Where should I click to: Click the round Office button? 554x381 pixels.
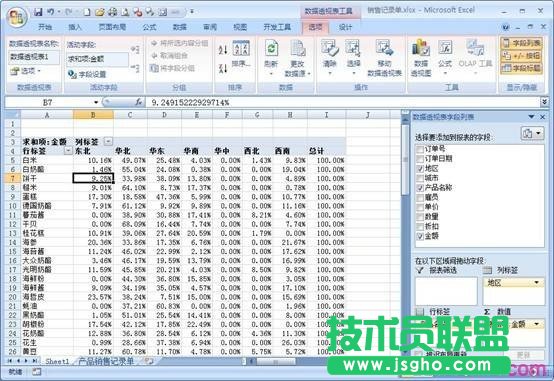pyautogui.click(x=17, y=17)
